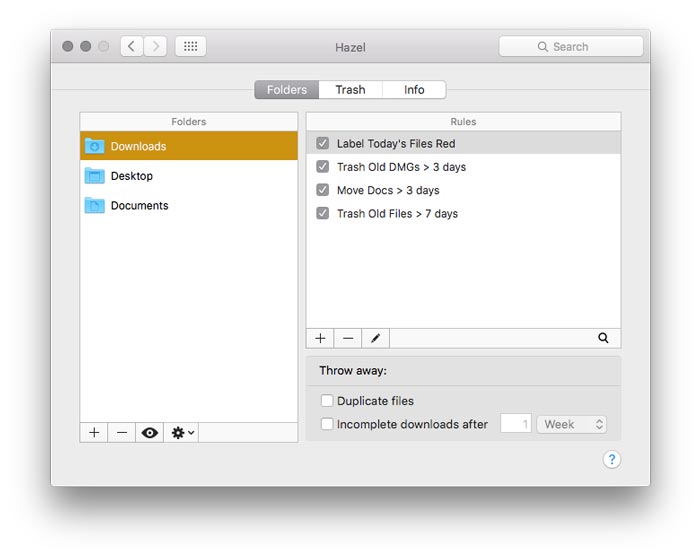Viewport: 700px width, 558px height.
Task: Open the gear actions menu under Folders
Action: [182, 433]
